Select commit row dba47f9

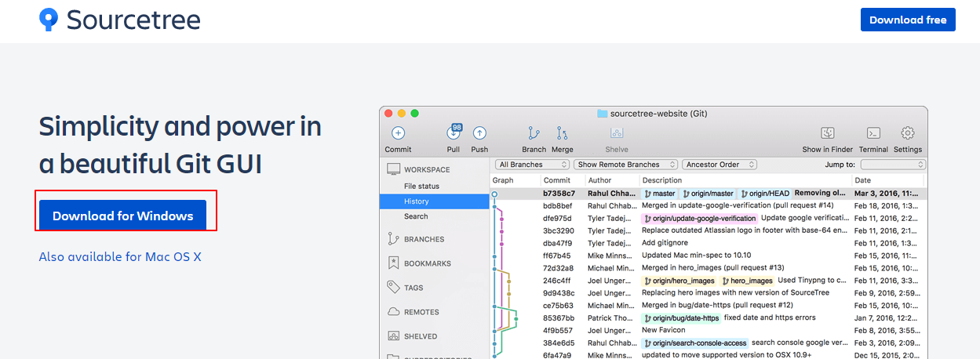click(709, 243)
